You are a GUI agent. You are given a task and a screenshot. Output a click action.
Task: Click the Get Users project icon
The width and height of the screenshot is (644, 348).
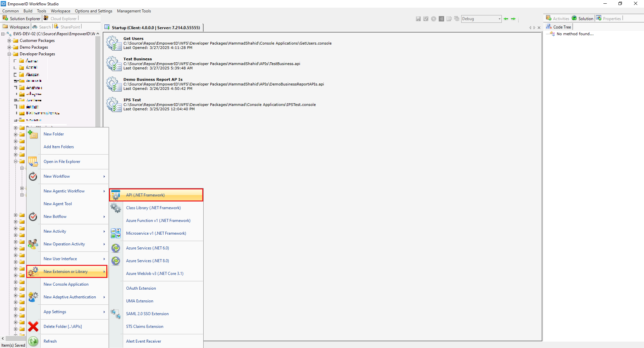(x=114, y=43)
